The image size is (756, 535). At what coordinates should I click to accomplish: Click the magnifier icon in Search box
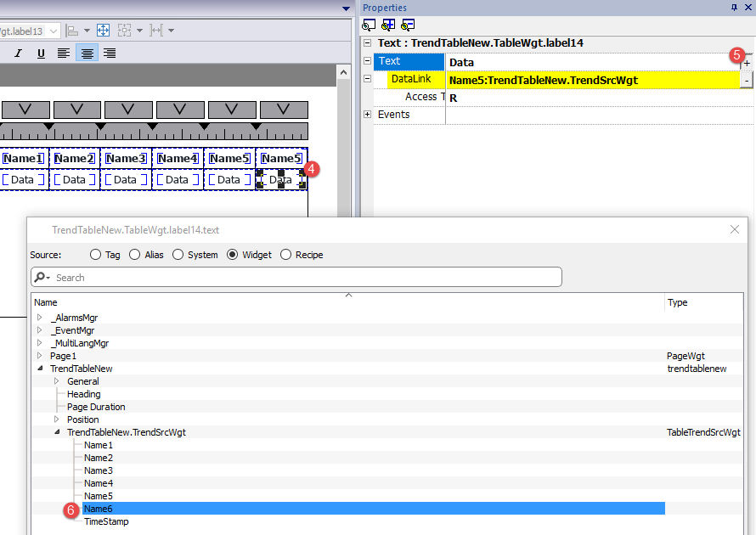point(41,278)
